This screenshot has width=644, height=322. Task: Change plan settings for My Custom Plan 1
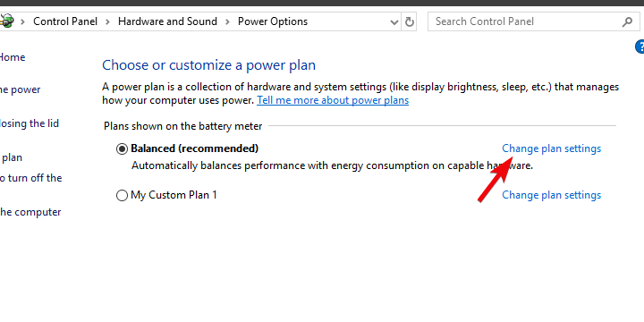pos(552,195)
